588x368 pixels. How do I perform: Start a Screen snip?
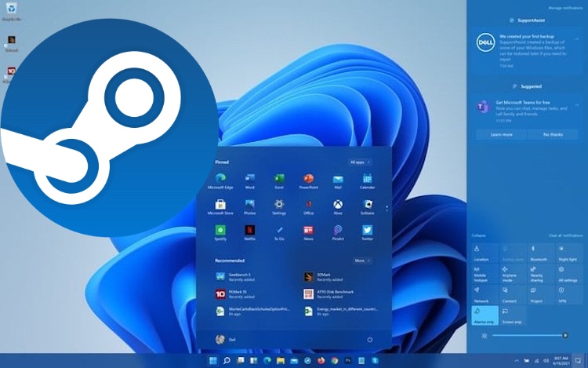pyautogui.click(x=512, y=315)
